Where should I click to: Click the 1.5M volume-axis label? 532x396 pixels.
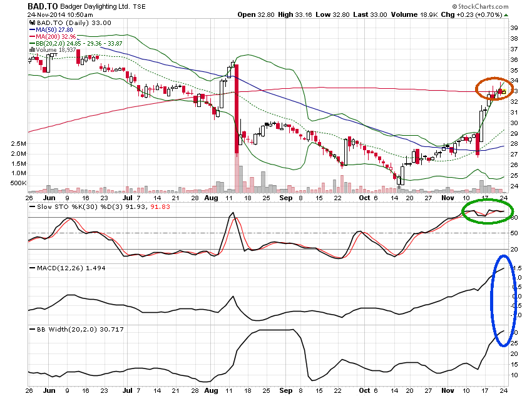click(18, 164)
